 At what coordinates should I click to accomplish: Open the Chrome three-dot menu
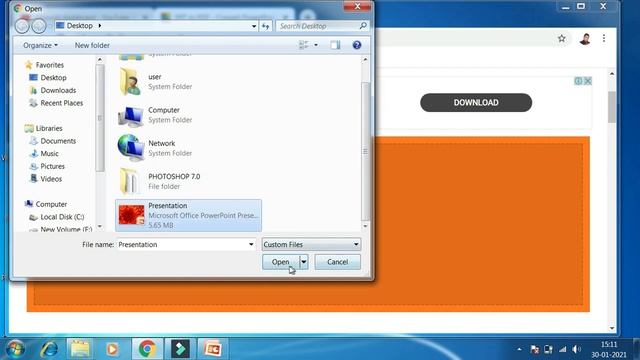[604, 38]
